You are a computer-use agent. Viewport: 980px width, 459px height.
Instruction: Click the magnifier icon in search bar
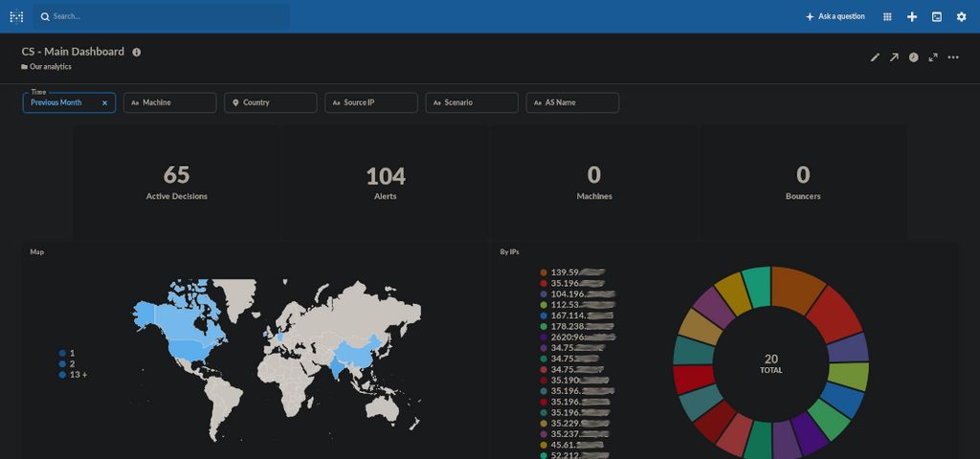pos(45,17)
